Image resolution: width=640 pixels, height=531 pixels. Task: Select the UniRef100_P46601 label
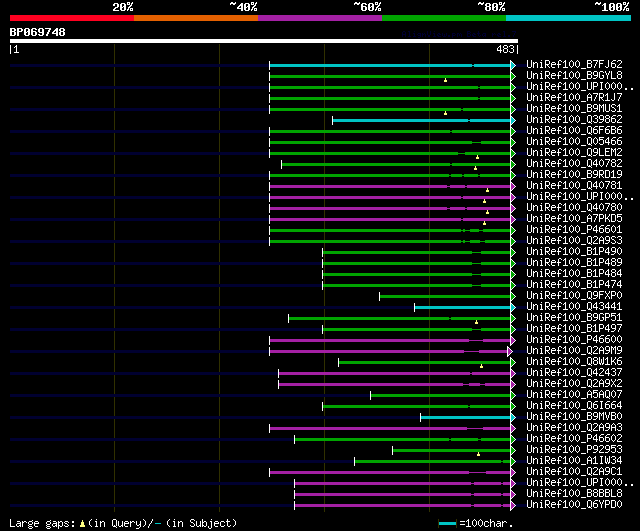point(574,230)
